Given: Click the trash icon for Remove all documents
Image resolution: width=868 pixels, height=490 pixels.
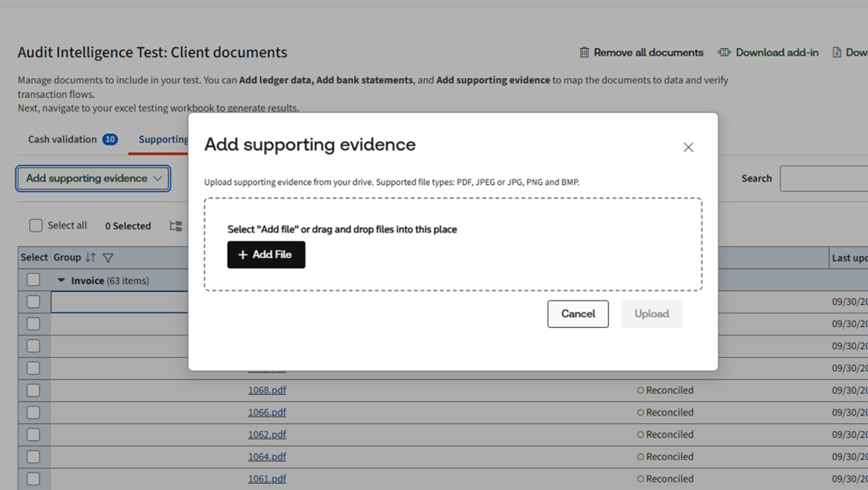Looking at the screenshot, I should (x=584, y=52).
